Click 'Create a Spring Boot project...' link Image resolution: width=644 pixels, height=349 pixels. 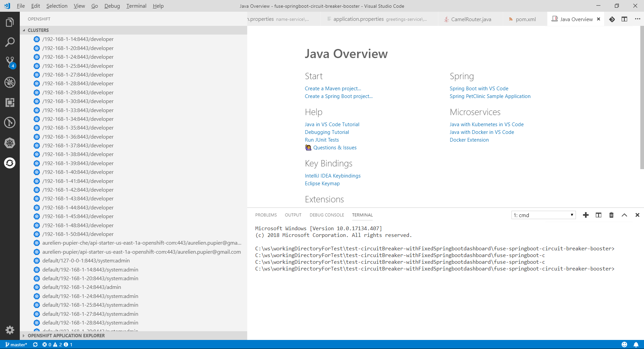coord(338,96)
